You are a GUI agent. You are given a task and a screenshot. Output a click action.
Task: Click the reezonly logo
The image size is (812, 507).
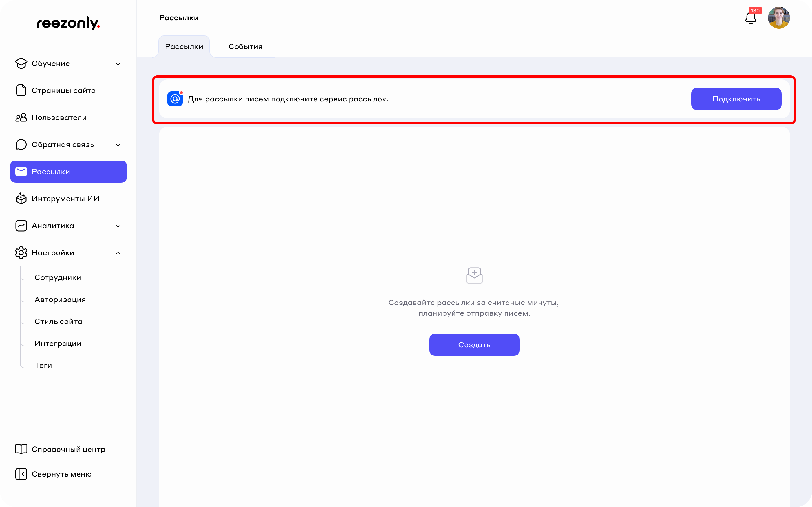click(x=68, y=23)
